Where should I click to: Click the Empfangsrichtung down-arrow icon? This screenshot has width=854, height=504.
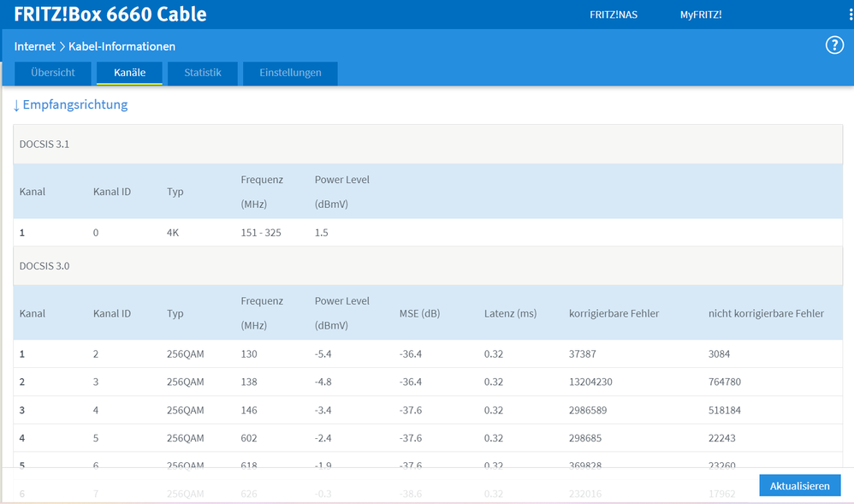pos(16,105)
